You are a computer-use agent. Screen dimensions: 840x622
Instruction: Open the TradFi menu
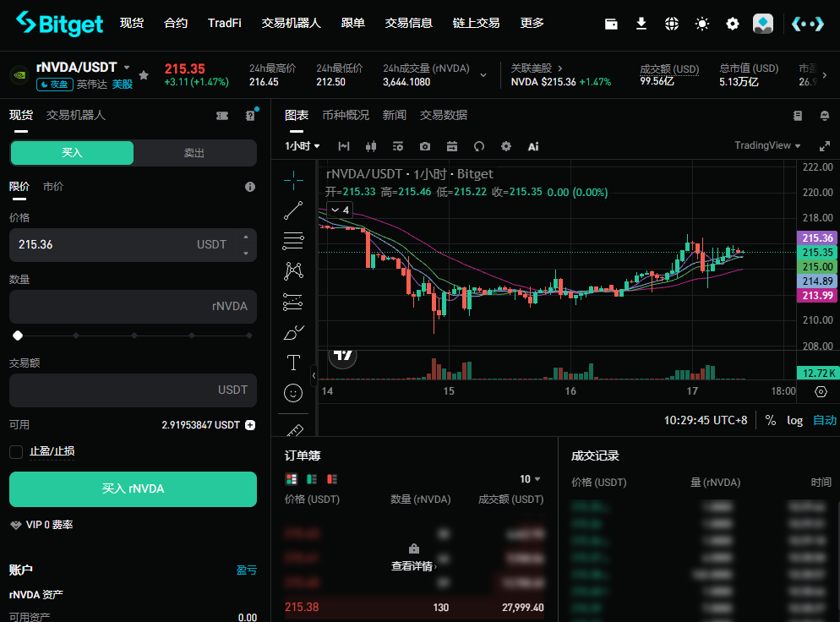[x=225, y=23]
